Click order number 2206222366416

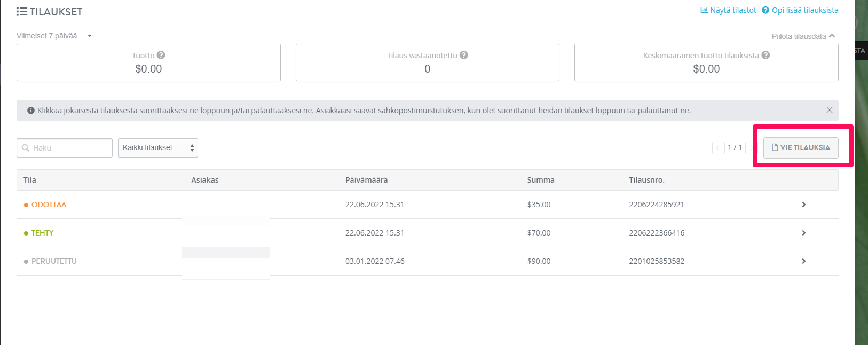pos(657,233)
